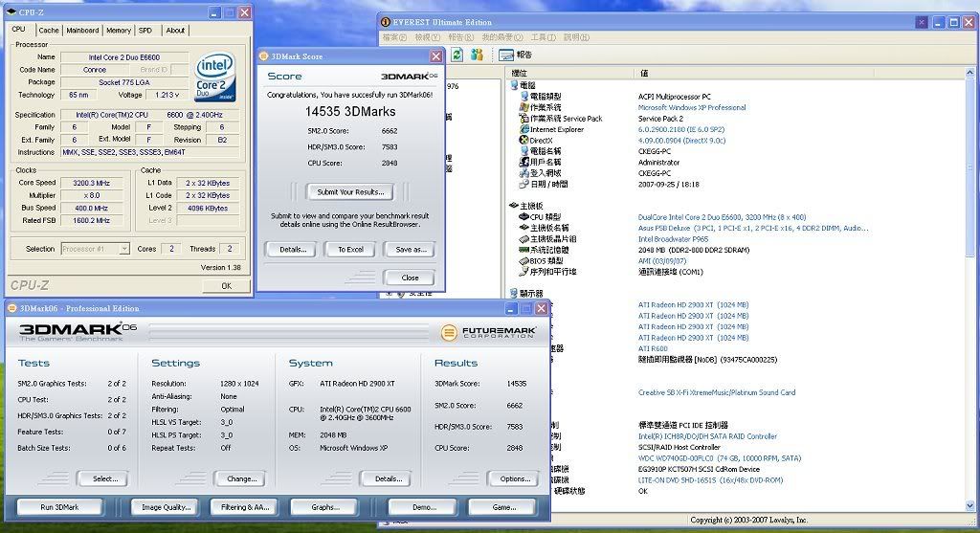Viewport: 980px width, 533px height.
Task: Select the 電腦名稱 row icon
Action: [524, 151]
